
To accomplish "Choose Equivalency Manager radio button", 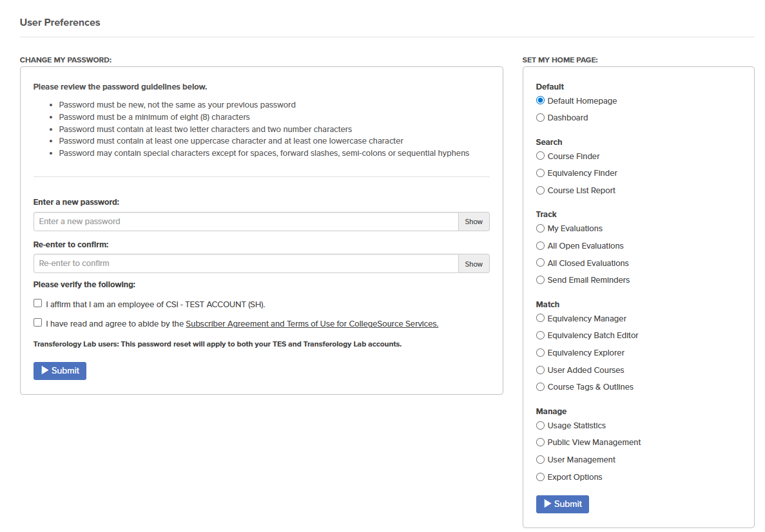I will [540, 318].
